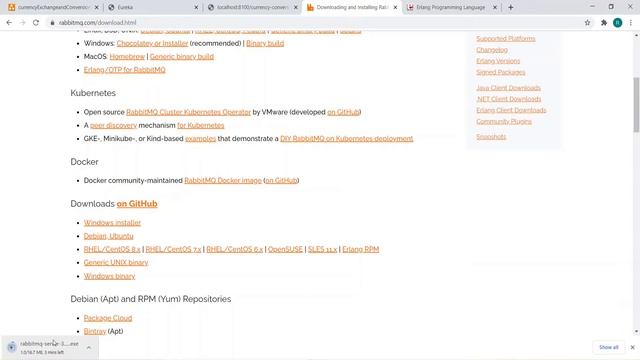Open the Debian, Ubuntu download link
640x360 pixels.
(x=109, y=236)
